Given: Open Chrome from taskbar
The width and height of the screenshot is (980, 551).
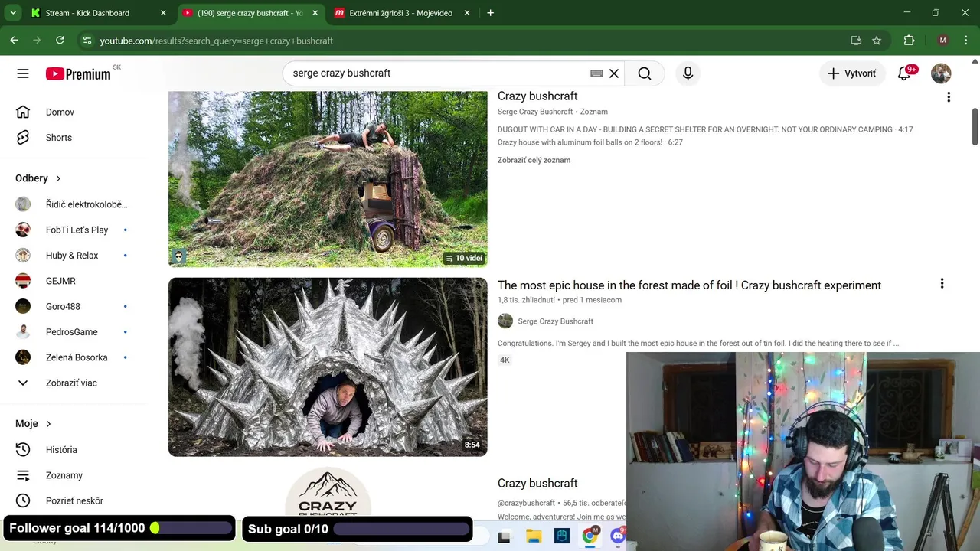Looking at the screenshot, I should click(x=590, y=536).
